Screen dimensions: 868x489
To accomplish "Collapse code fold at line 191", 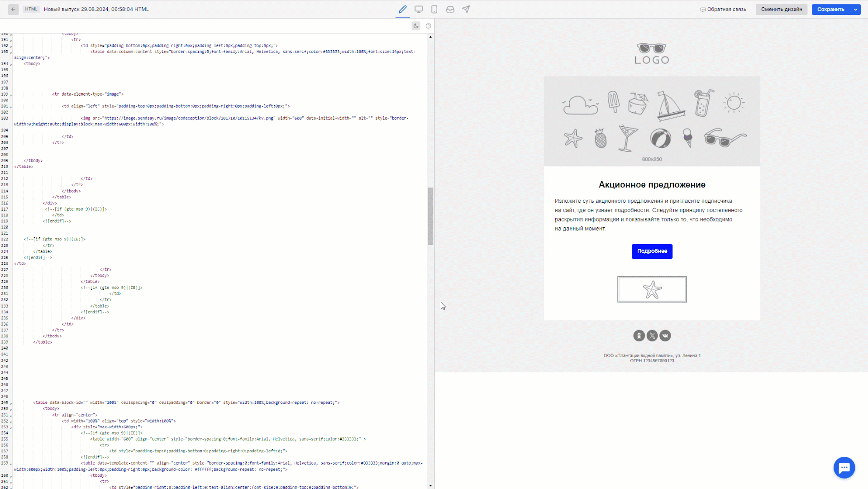I will [11, 40].
